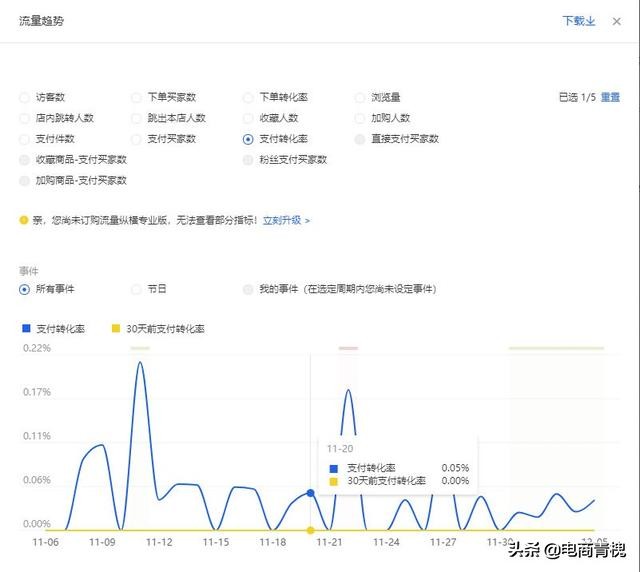The width and height of the screenshot is (640, 572).
Task: Click the 已选 1/5 selection counter
Action: [x=577, y=97]
